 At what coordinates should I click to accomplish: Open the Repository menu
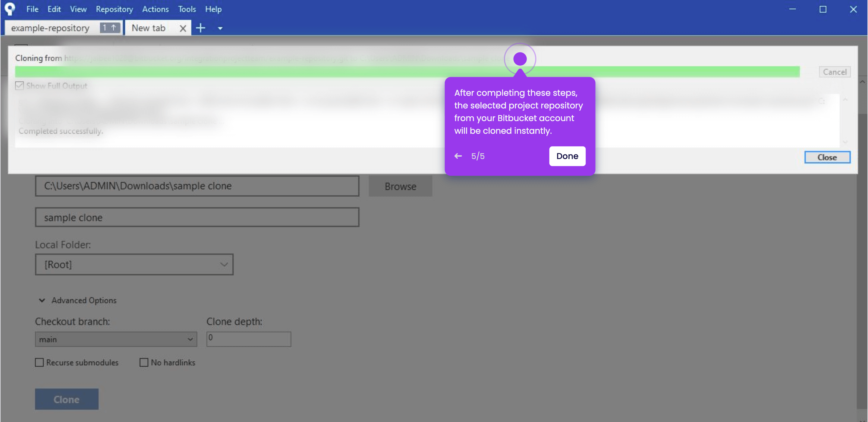click(x=114, y=9)
